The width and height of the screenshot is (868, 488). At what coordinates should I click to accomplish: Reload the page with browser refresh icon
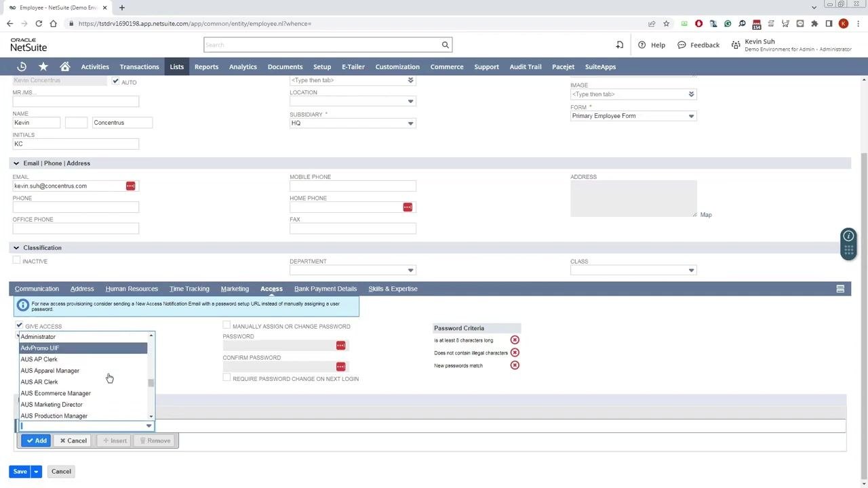pos(39,24)
